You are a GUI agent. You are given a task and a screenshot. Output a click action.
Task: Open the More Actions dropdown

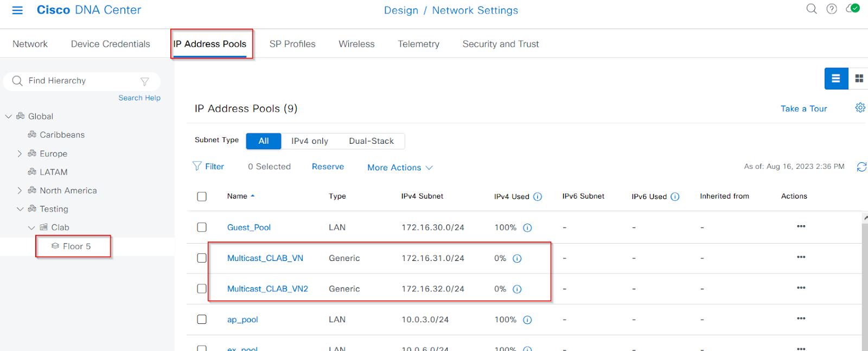coord(400,168)
